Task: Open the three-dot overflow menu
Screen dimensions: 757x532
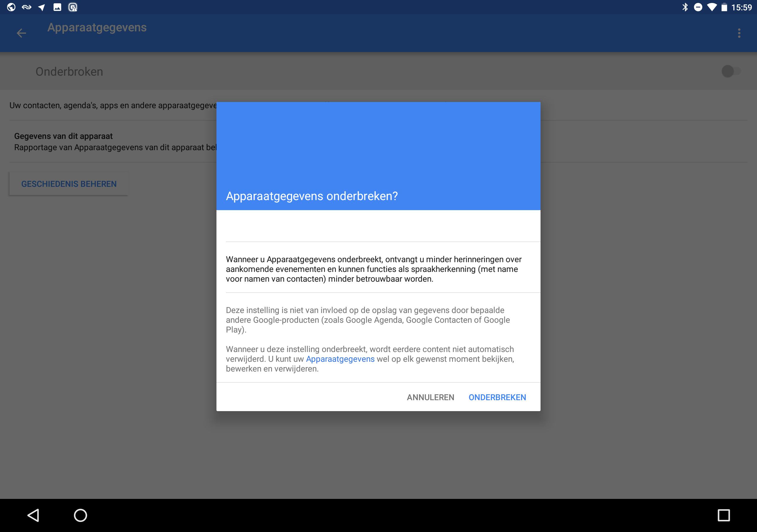Action: tap(739, 33)
